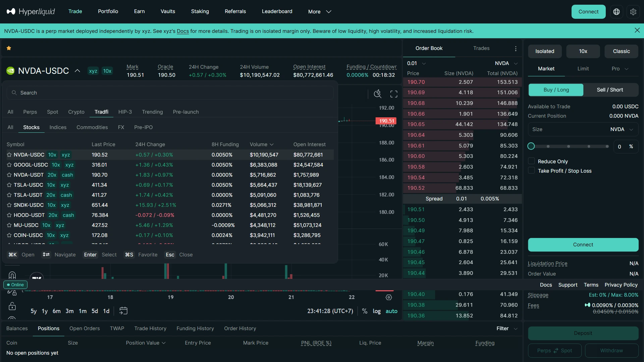Click the padlock icon to lock drawings

12,307
